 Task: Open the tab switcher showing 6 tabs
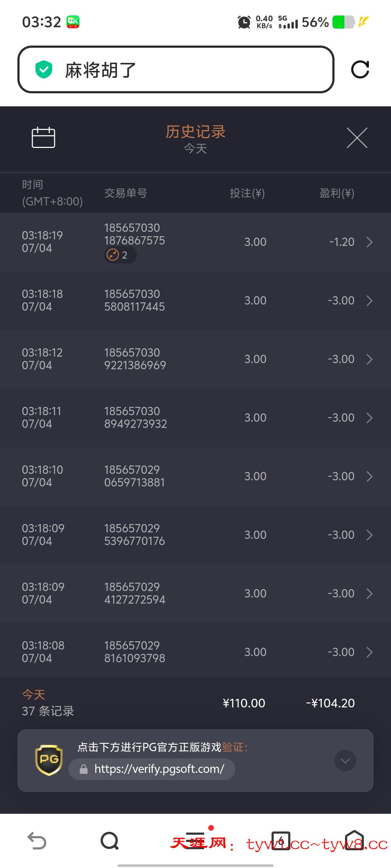pos(281,841)
